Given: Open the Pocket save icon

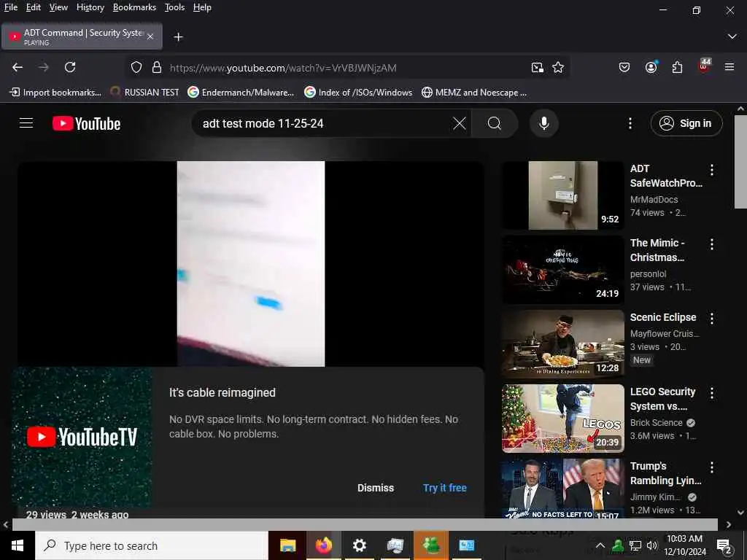Looking at the screenshot, I should coord(624,67).
